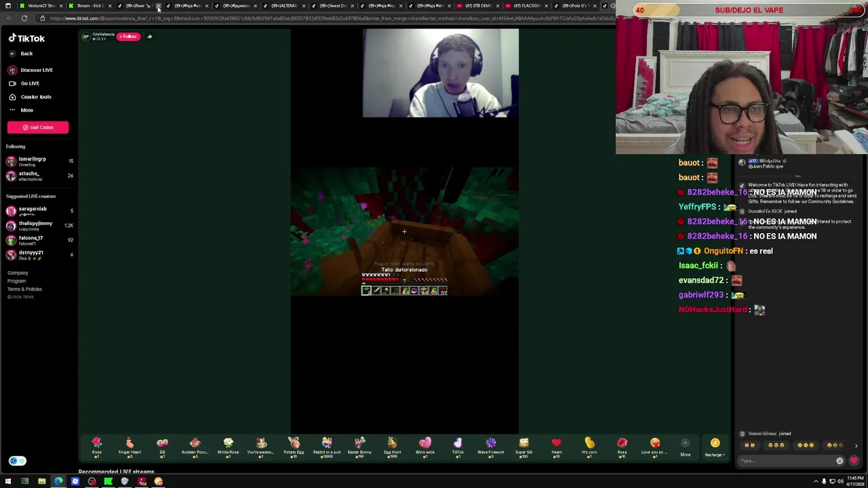Send the Easter Bunny gift
The image size is (868, 488).
click(359, 447)
